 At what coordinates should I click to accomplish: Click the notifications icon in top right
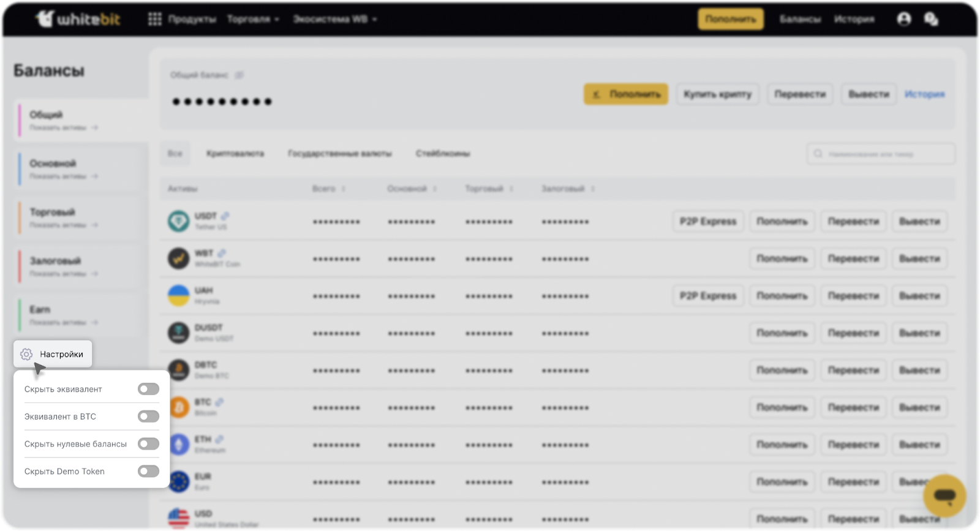pos(931,19)
